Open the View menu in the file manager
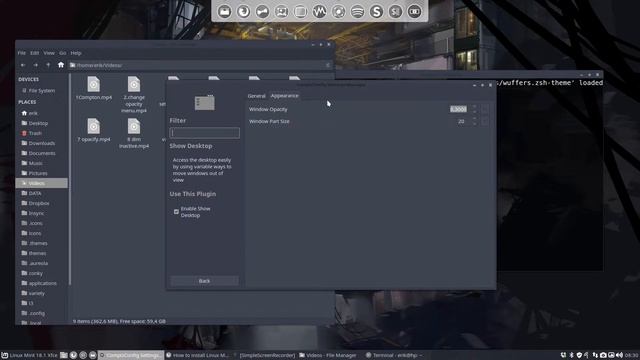Image resolution: width=640 pixels, height=360 pixels. click(49, 53)
